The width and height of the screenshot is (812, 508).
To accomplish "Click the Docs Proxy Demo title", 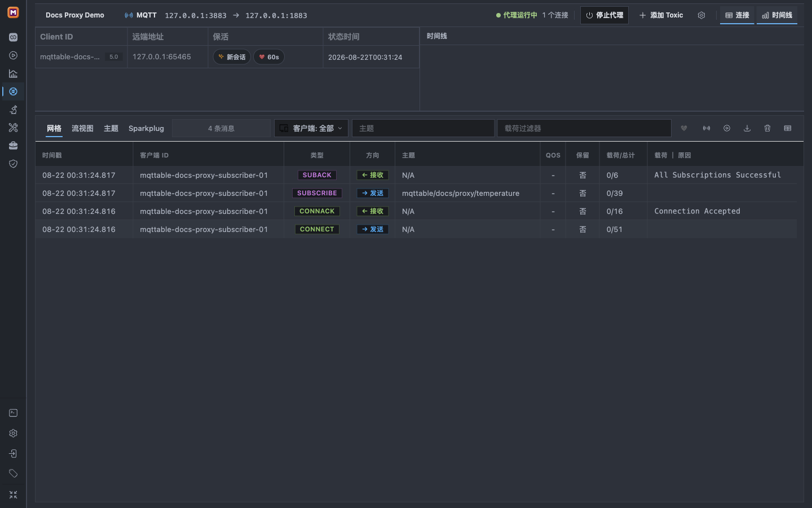I will (75, 15).
